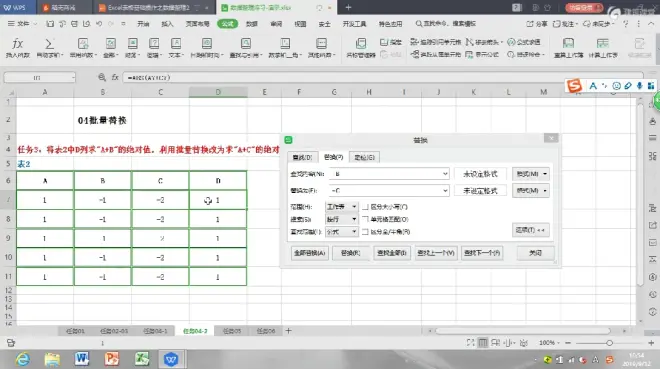The width and height of the screenshot is (660, 369).
Task: Click the Recalculate Workbook icon
Action: (x=568, y=43)
